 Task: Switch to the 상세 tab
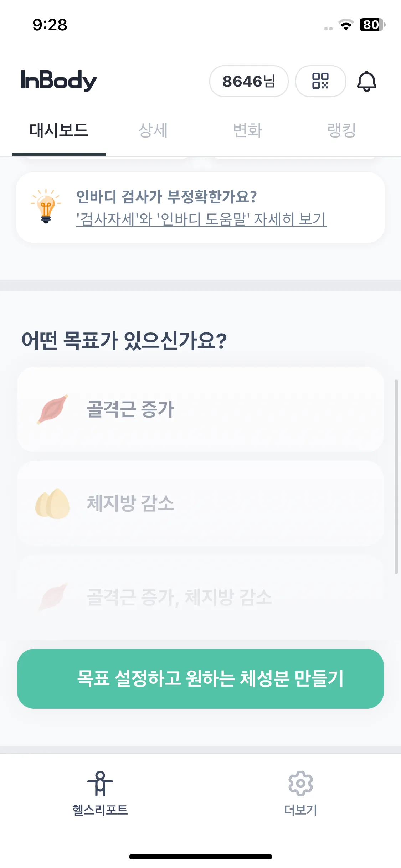[153, 130]
